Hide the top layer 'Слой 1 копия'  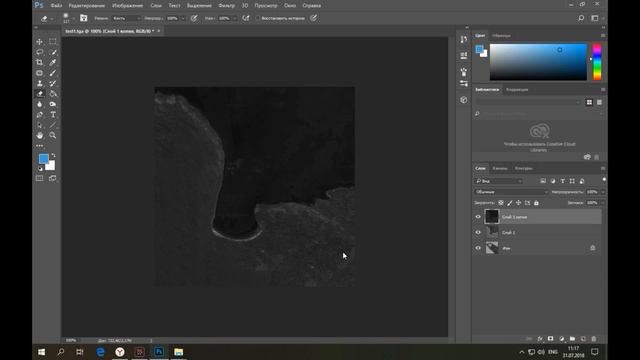pyautogui.click(x=478, y=217)
